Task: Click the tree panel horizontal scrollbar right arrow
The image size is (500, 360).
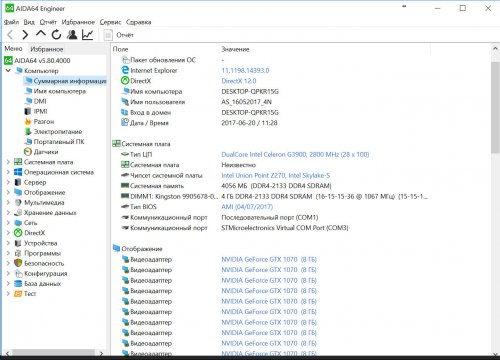Action: click(101, 353)
